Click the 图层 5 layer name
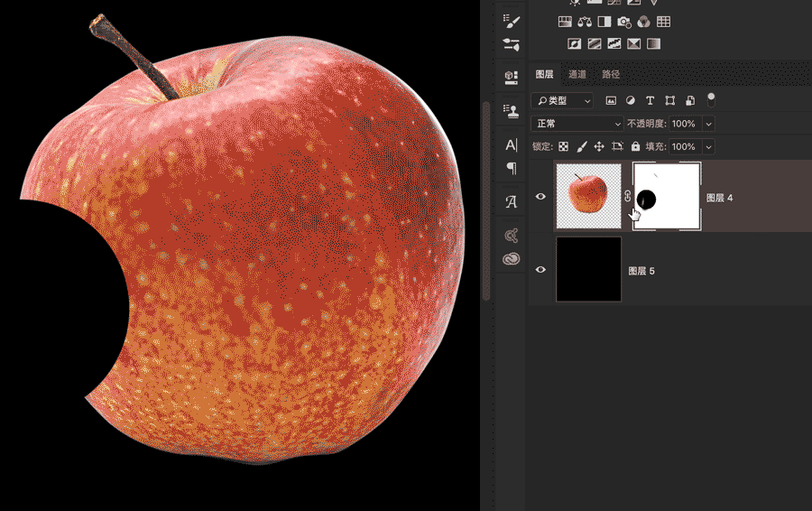This screenshot has width=812, height=511. 641,271
